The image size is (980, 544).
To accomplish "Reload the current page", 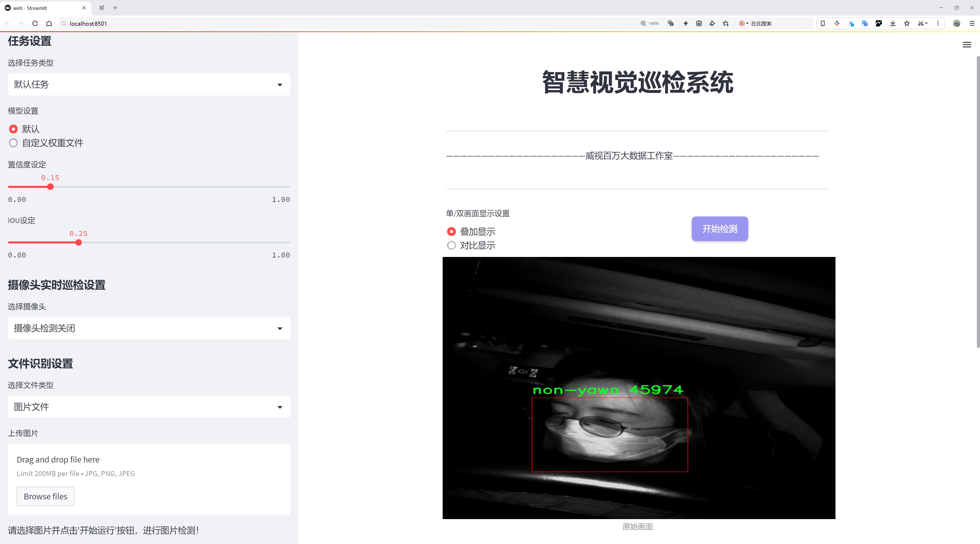I will [x=35, y=23].
